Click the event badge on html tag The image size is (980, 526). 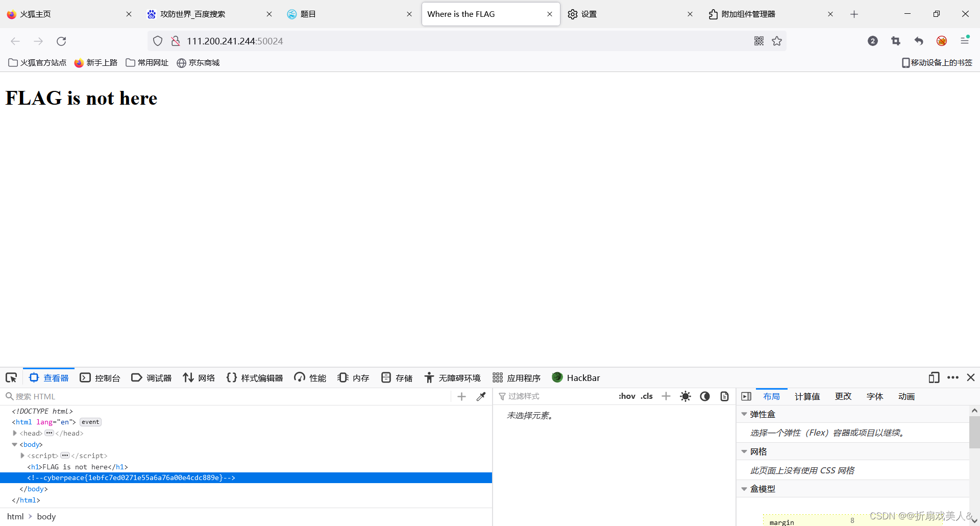pos(90,422)
